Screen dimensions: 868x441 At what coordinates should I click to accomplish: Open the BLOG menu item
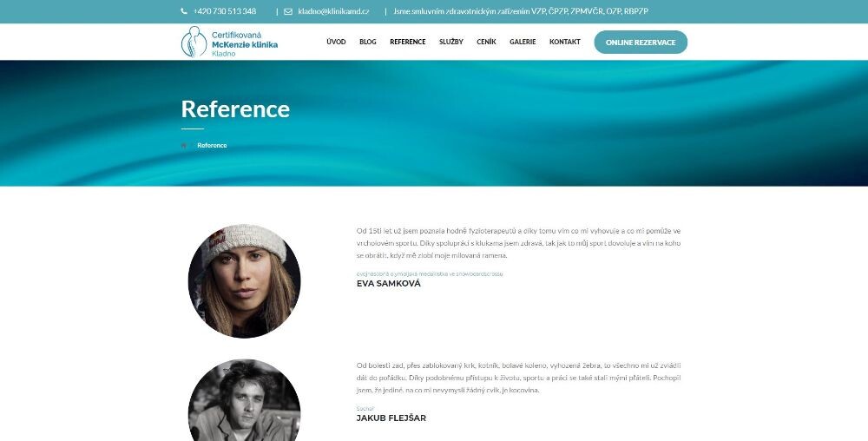click(367, 42)
